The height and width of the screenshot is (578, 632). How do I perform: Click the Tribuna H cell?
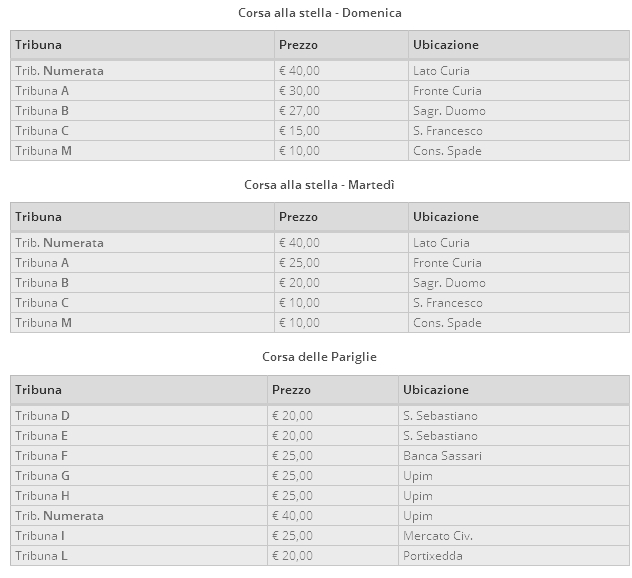(x=43, y=496)
